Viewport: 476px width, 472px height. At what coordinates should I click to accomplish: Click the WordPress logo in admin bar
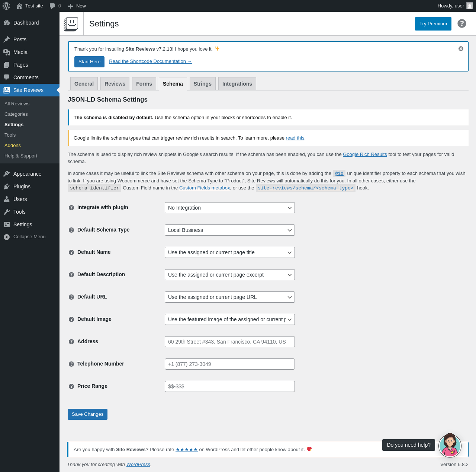click(6, 6)
